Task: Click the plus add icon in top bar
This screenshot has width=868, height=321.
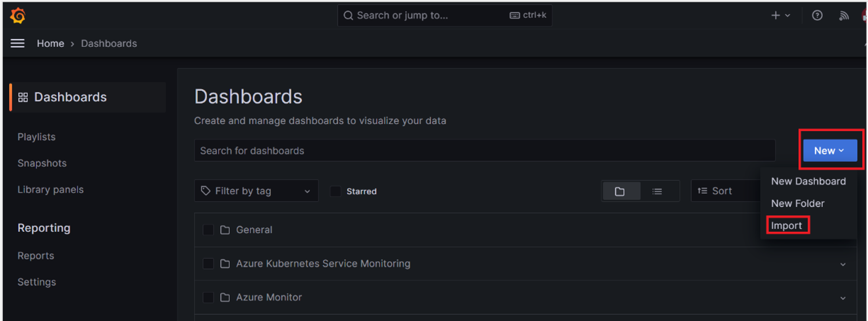Action: 775,16
